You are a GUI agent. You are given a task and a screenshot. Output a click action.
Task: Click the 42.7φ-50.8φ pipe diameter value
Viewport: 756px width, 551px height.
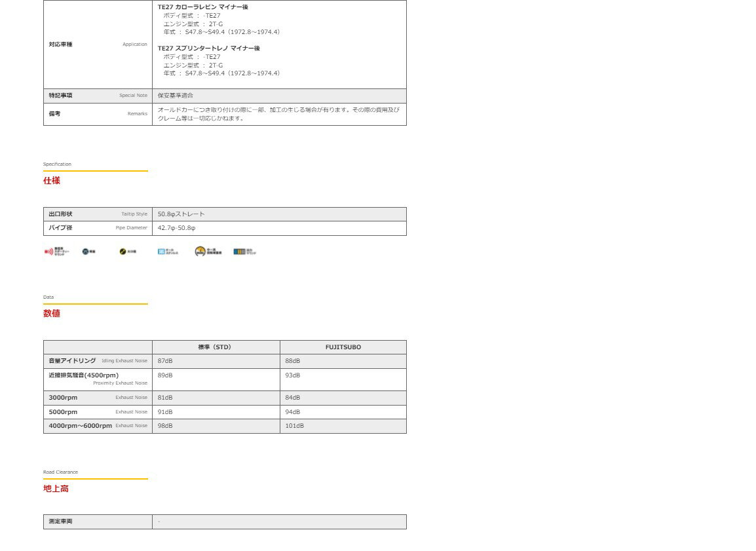pyautogui.click(x=177, y=228)
